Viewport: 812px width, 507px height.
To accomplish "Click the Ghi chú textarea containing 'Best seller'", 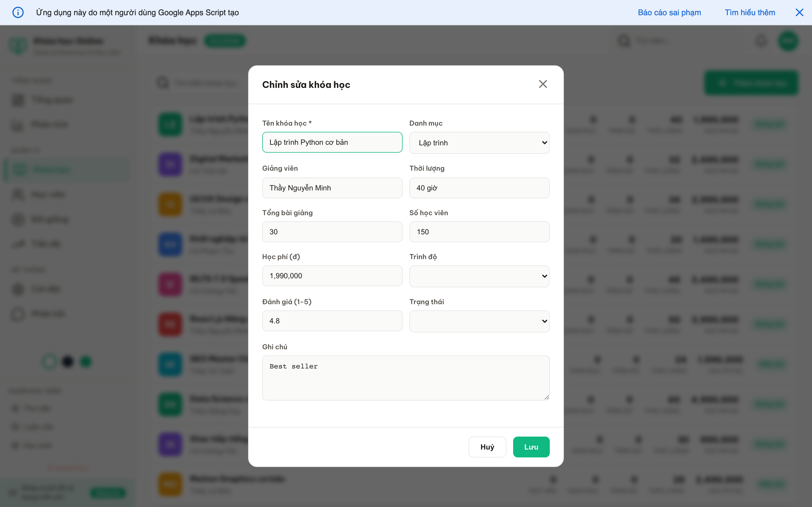I will (x=405, y=378).
